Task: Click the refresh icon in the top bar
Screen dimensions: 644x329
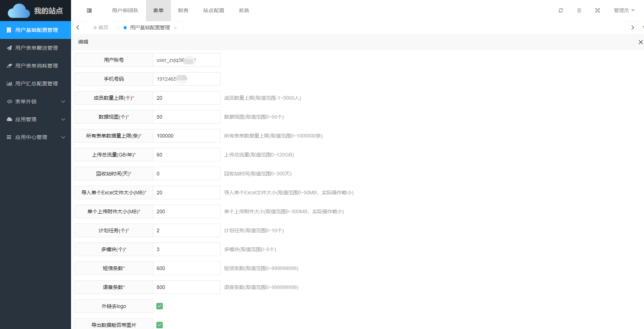Action: tap(561, 10)
